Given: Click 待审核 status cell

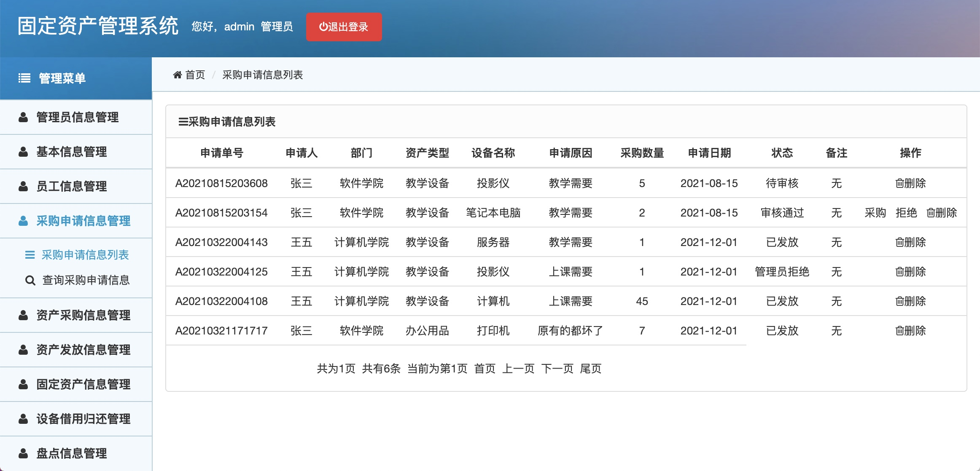Looking at the screenshot, I should click(x=782, y=183).
